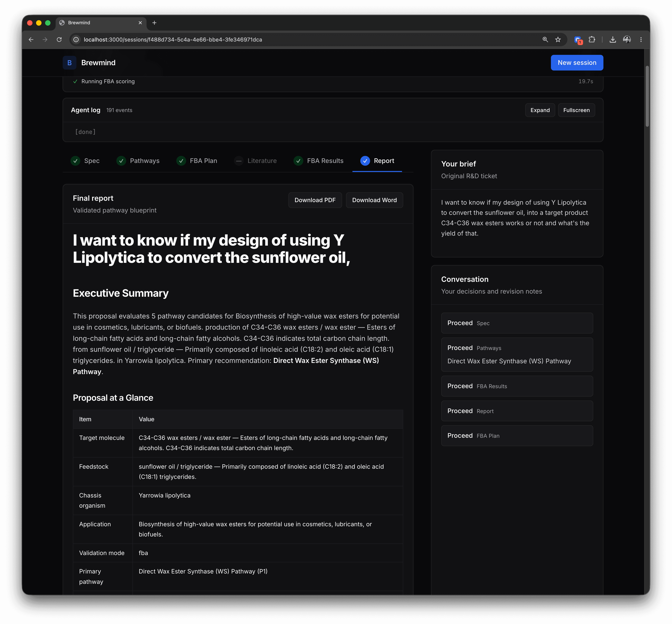Click the Brewmind B logo icon
This screenshot has width=672, height=624.
tap(69, 63)
